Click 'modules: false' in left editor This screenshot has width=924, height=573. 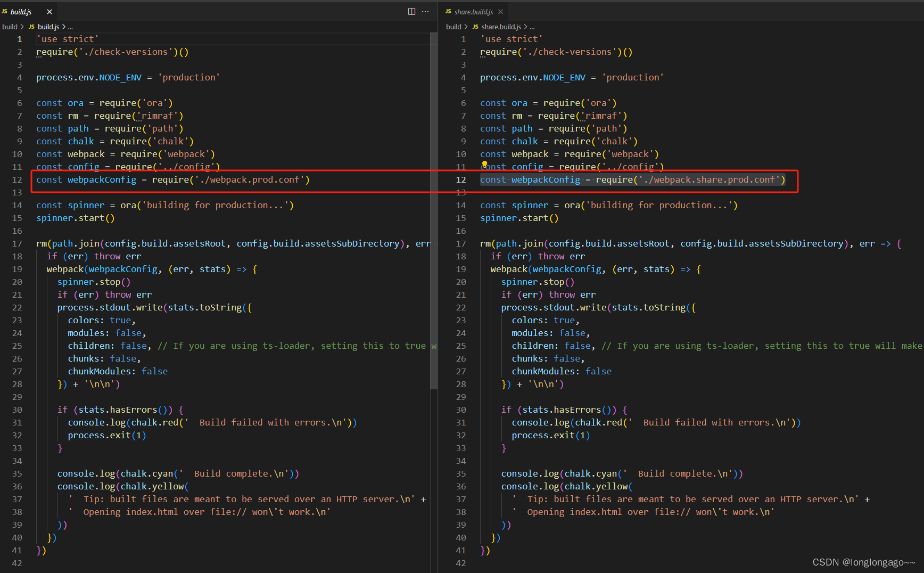tap(104, 333)
